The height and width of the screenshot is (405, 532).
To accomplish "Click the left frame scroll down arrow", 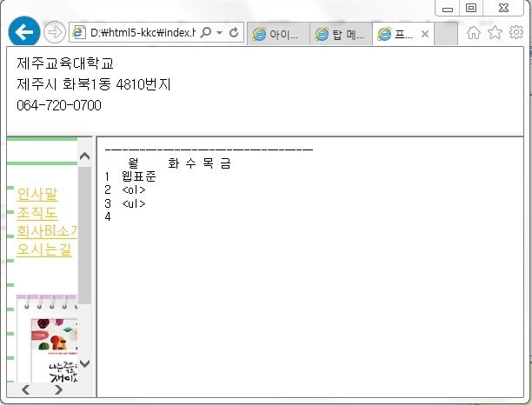I will pos(84,363).
